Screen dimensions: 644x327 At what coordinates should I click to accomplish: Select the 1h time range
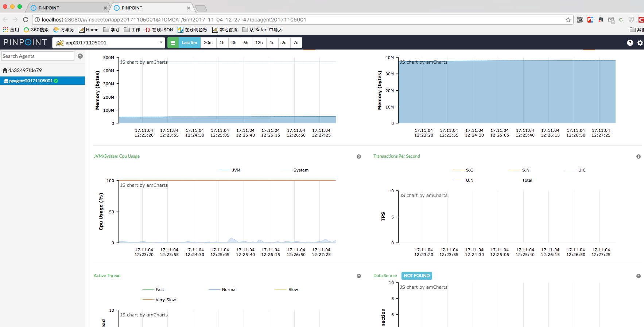[222, 43]
